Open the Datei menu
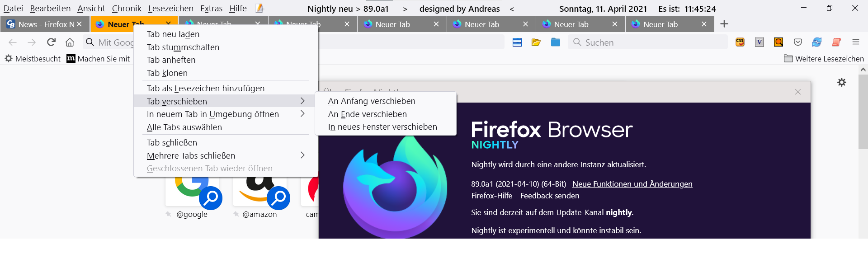 tap(13, 9)
